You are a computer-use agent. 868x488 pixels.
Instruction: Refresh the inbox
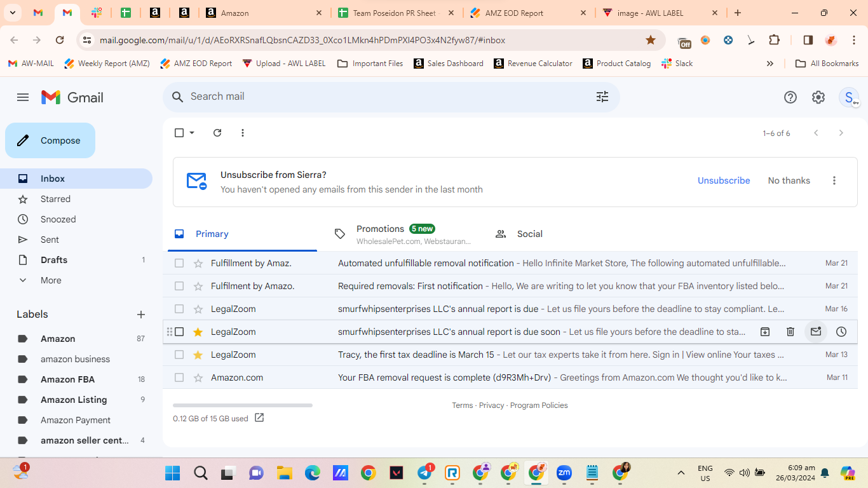pyautogui.click(x=217, y=133)
